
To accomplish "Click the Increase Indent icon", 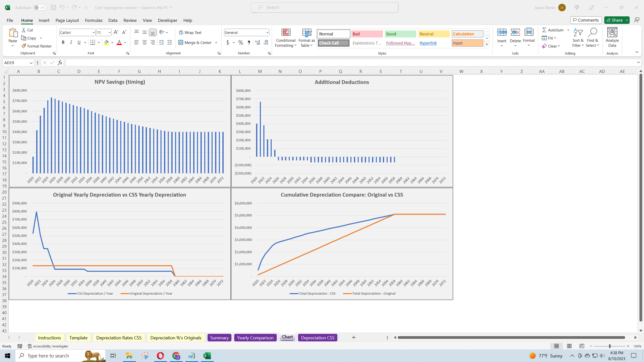I will tap(170, 42).
